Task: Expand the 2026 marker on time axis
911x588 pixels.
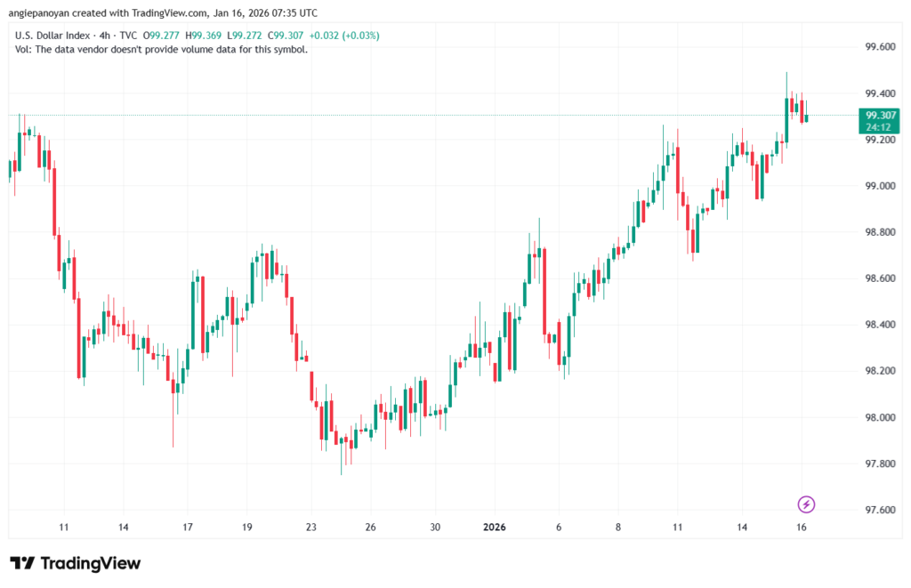Action: coord(494,527)
